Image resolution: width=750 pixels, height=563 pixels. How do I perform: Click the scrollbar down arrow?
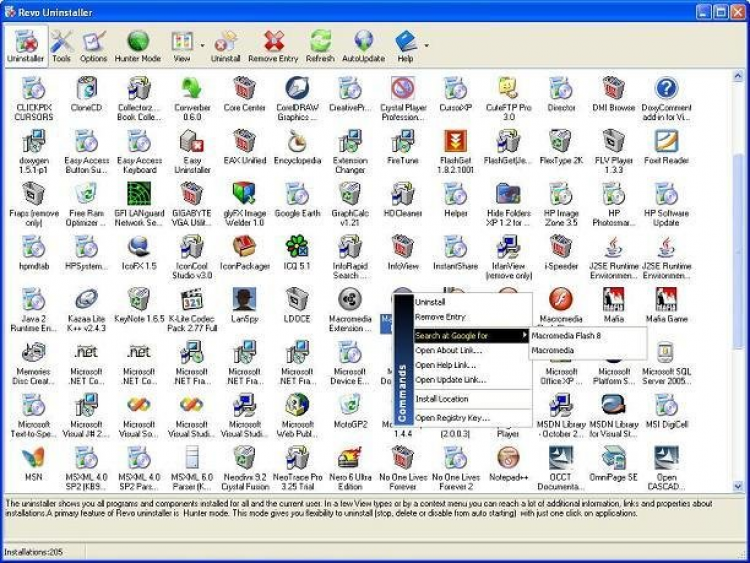pos(738,486)
